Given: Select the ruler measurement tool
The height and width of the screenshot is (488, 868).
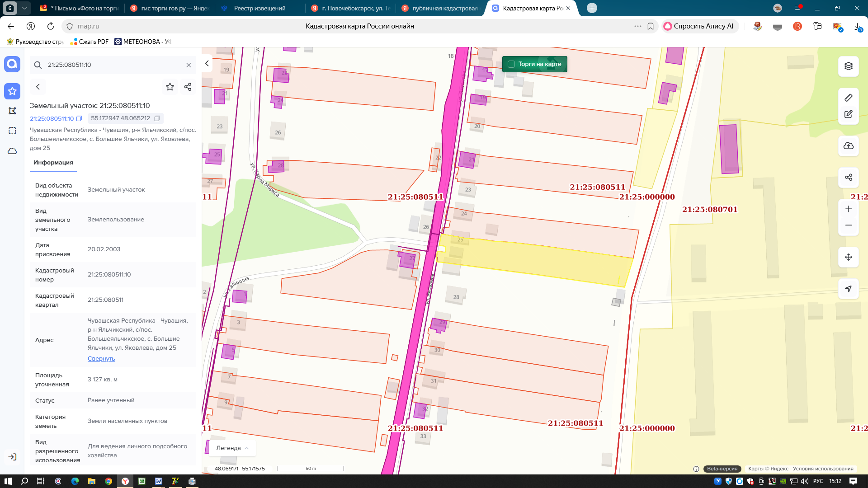Looking at the screenshot, I should click(x=848, y=98).
